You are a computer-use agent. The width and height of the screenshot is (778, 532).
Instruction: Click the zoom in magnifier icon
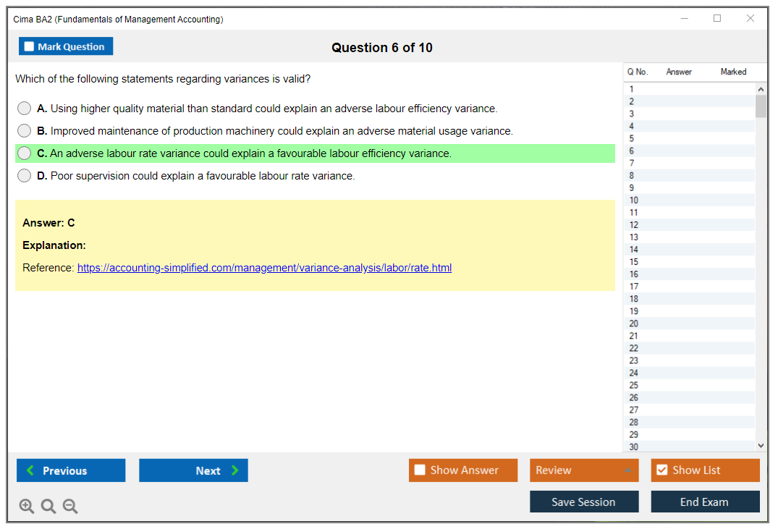(x=27, y=507)
